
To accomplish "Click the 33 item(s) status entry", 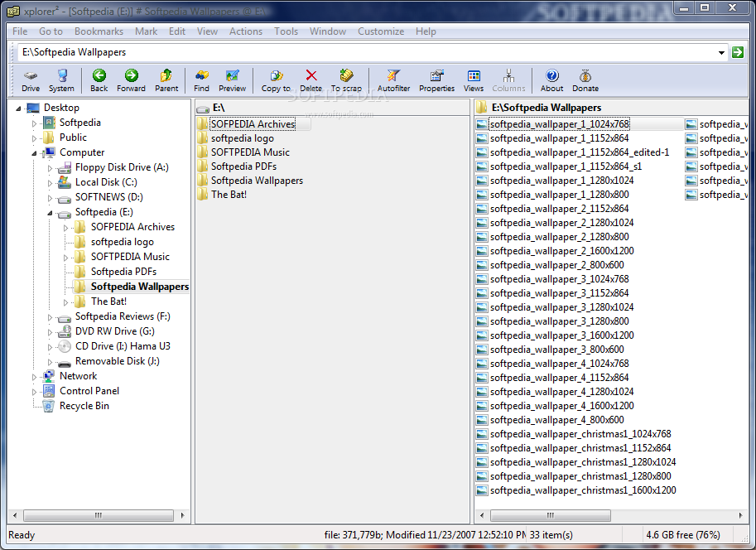I will coord(551,535).
